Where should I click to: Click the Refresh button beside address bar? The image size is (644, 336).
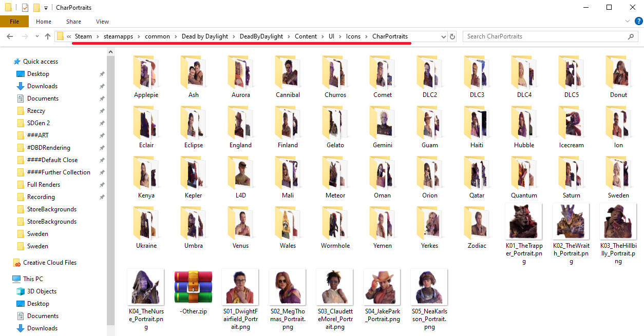coord(452,36)
